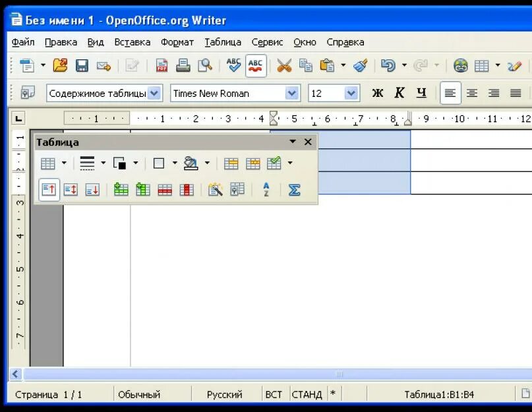Viewport: 532px width, 412px height.
Task: Open the Таблица menu in the menu bar
Action: click(223, 42)
